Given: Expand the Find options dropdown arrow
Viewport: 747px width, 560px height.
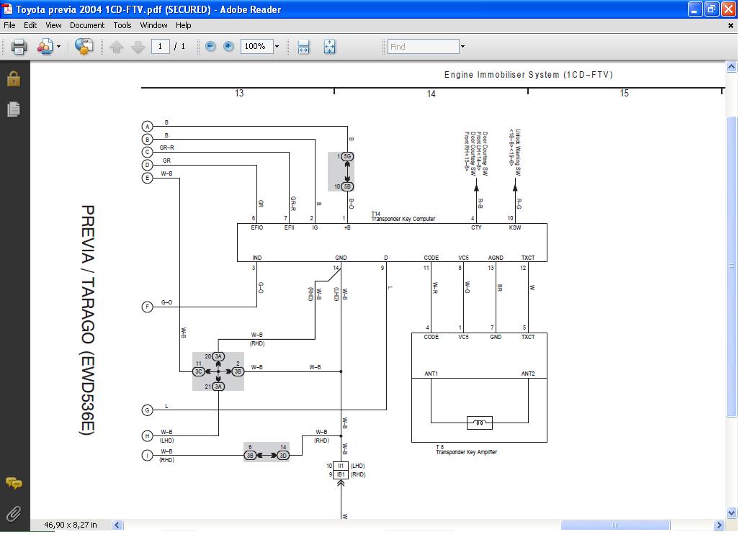Looking at the screenshot, I should [462, 47].
